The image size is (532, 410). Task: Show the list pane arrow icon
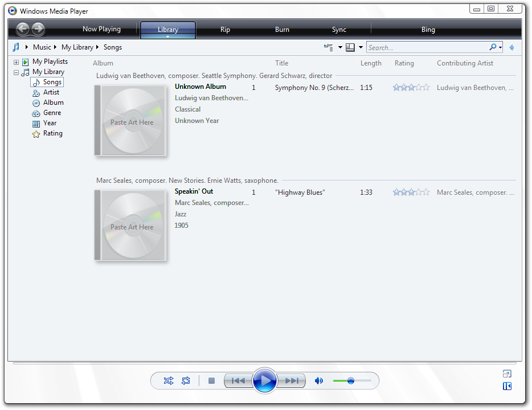511,47
